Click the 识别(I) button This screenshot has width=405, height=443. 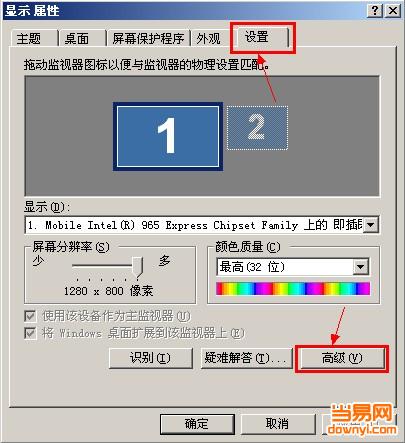click(151, 358)
